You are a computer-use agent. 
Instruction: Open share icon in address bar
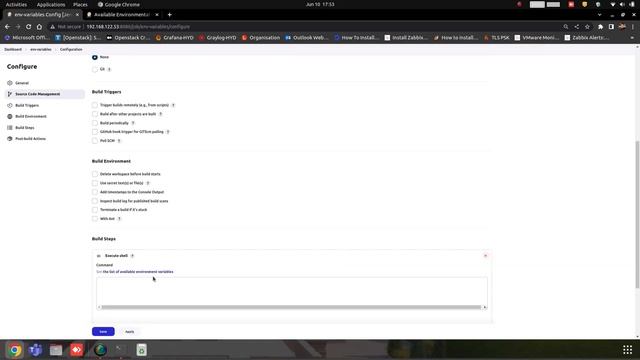[x=577, y=27]
